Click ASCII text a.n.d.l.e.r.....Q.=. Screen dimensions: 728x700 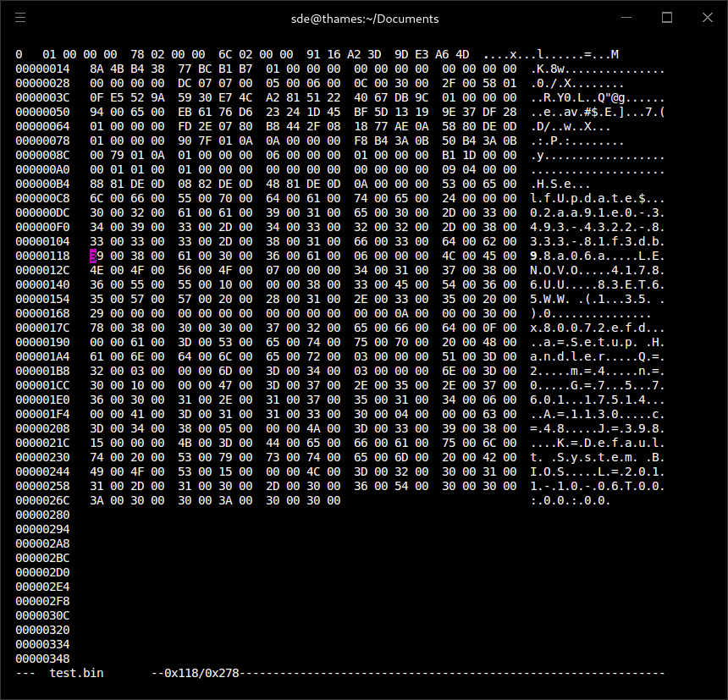coord(598,356)
